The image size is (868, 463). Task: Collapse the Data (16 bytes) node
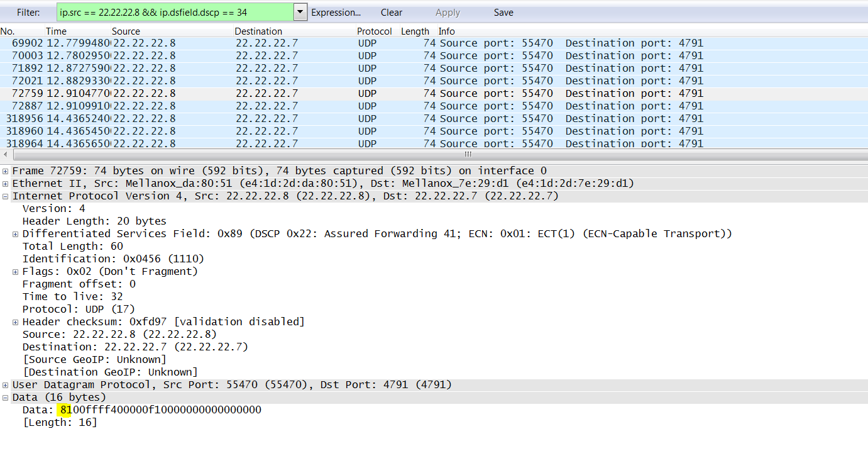(6, 398)
